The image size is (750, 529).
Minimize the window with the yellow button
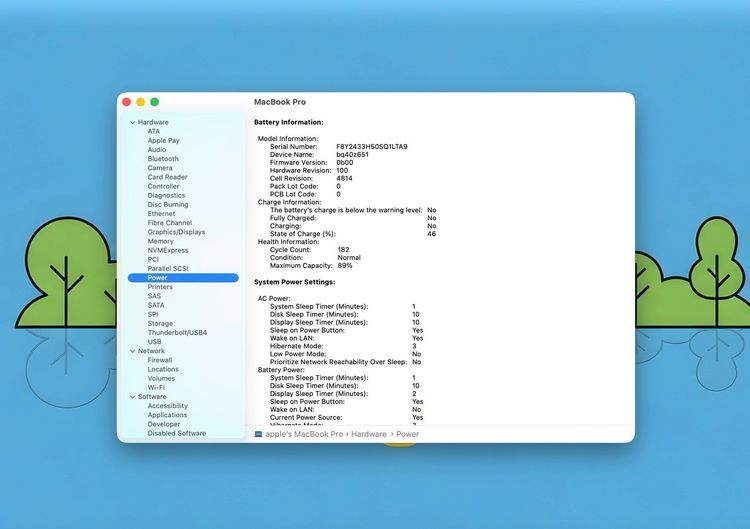click(x=141, y=102)
